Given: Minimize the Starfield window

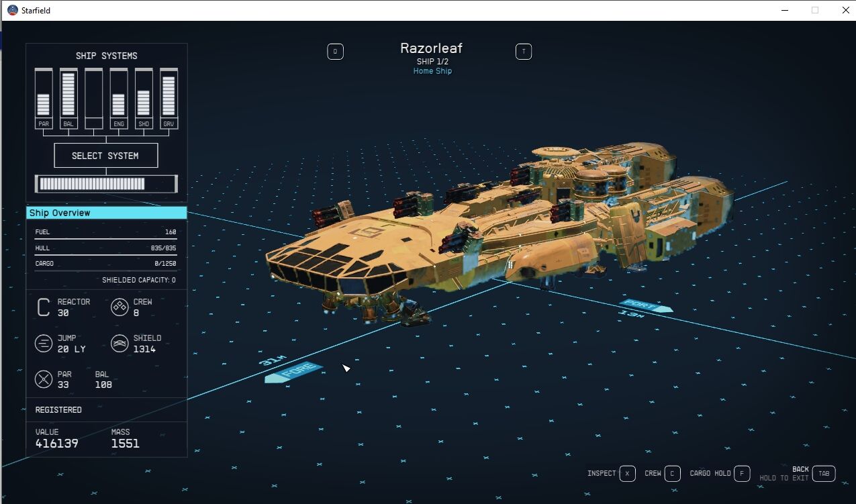Looking at the screenshot, I should [x=784, y=10].
